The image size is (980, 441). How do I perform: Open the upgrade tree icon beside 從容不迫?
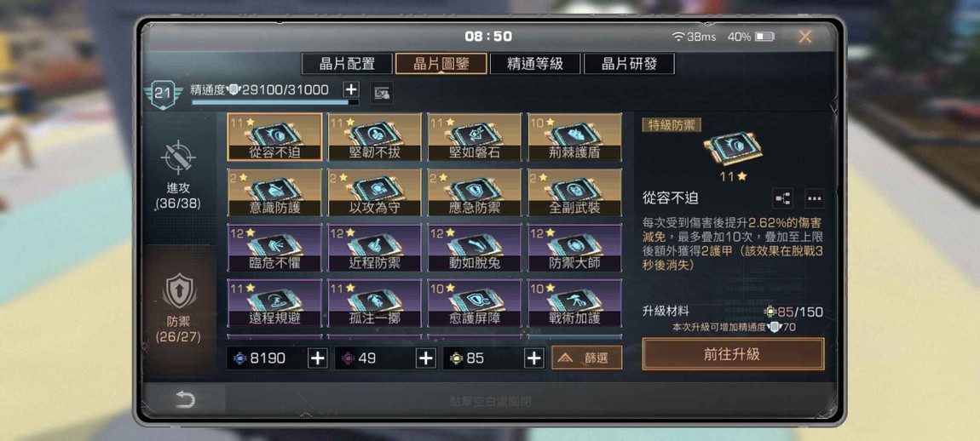click(x=782, y=198)
